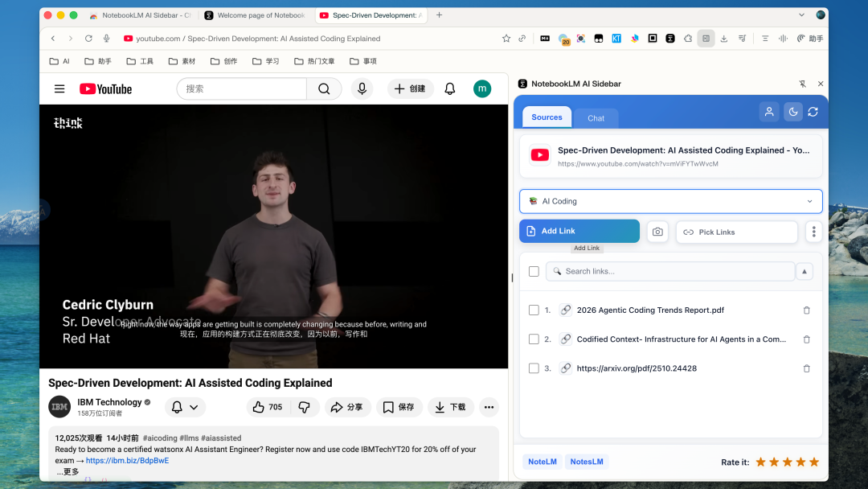Open the YouTube hamburger guide menu
Viewport: 868px width, 489px height.
(x=59, y=88)
